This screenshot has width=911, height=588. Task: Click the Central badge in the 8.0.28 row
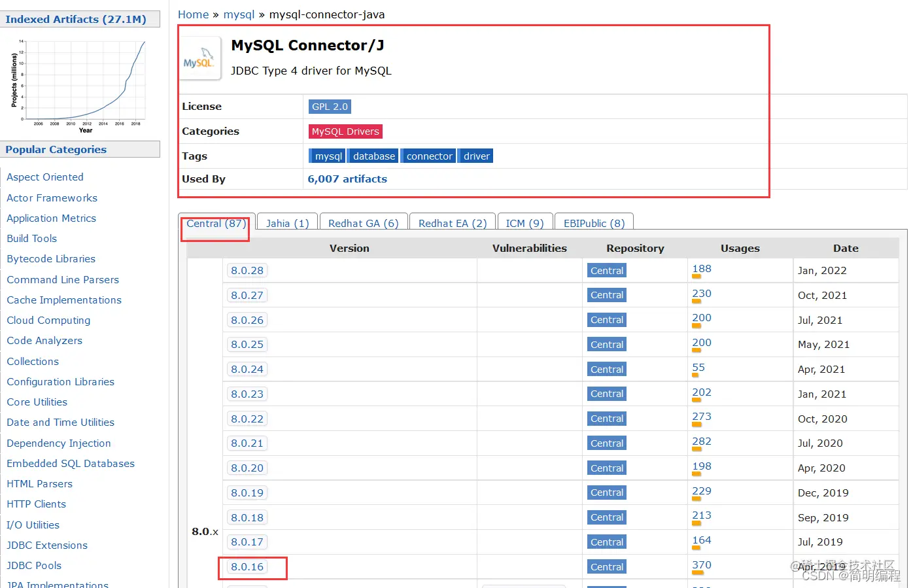click(607, 271)
